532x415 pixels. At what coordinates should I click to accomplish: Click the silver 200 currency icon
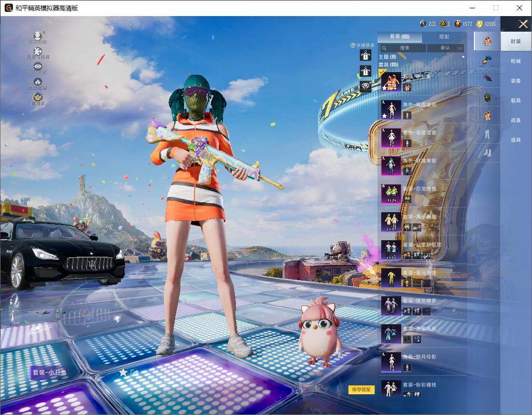(x=423, y=24)
